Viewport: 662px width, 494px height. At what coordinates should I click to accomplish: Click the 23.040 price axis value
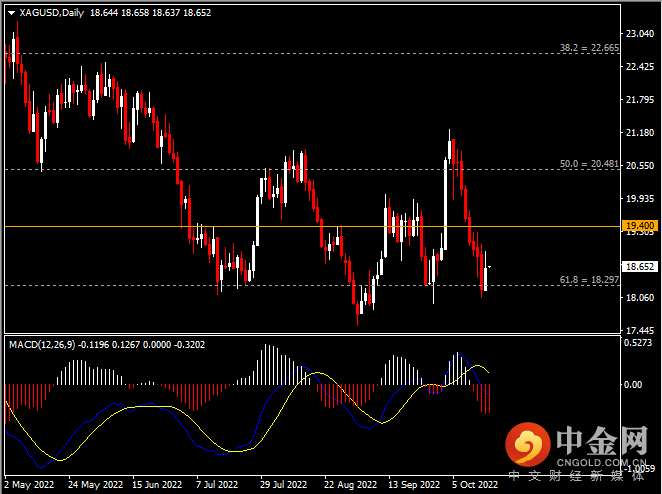pos(640,33)
